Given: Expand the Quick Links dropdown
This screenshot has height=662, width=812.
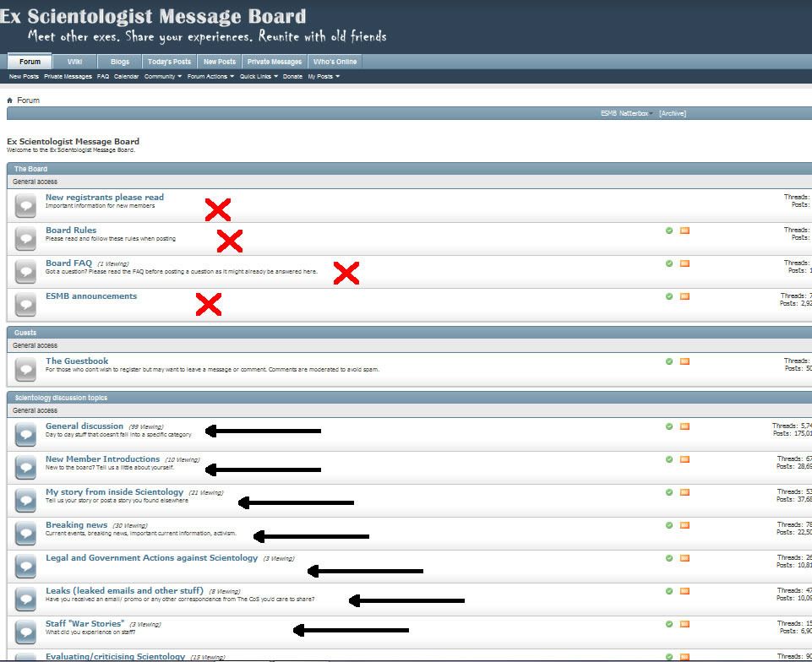Looking at the screenshot, I should click(x=259, y=77).
